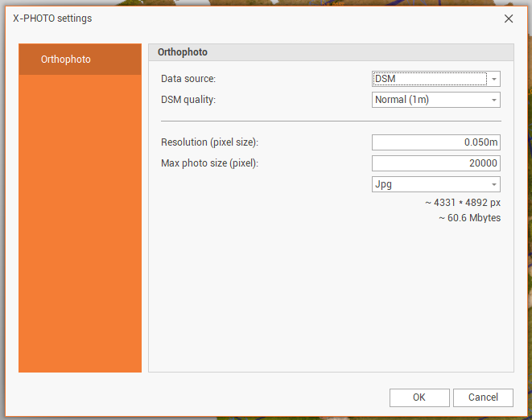Open the Data source dropdown showing DSM
The height and width of the screenshot is (420, 532).
[430, 79]
